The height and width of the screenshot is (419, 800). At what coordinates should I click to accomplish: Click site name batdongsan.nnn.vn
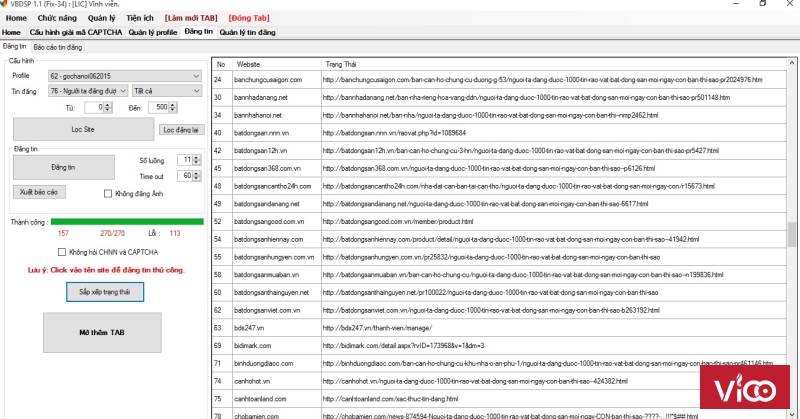point(261,133)
